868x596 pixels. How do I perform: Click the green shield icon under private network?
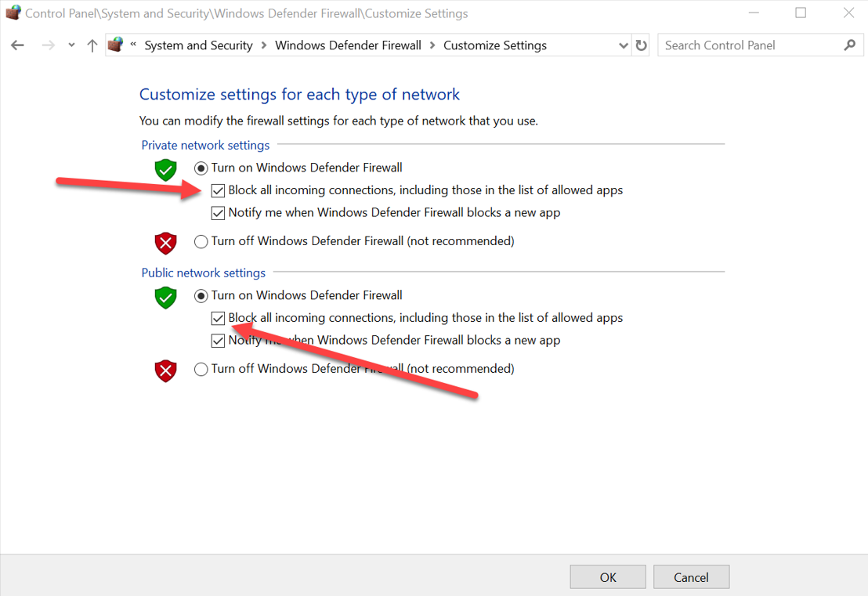coord(165,170)
